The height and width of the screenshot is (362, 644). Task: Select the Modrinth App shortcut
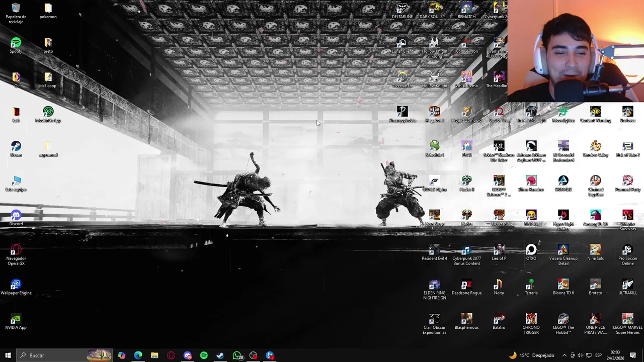coord(48,114)
